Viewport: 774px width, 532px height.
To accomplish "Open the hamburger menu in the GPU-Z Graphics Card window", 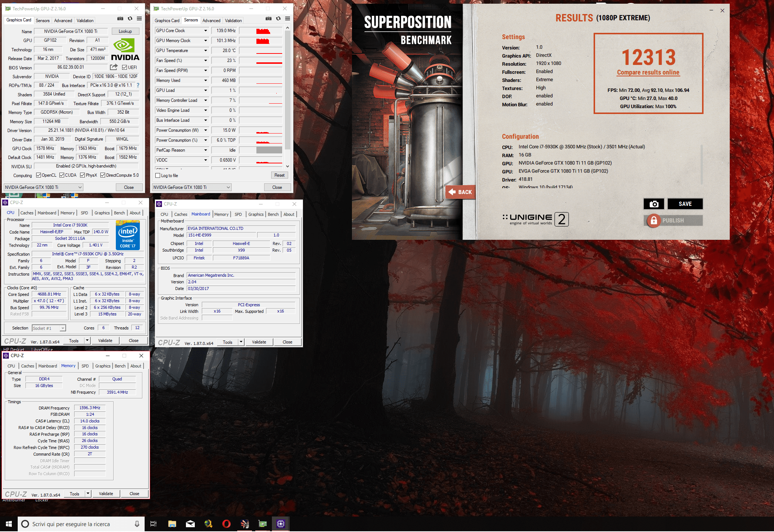I will pos(139,19).
